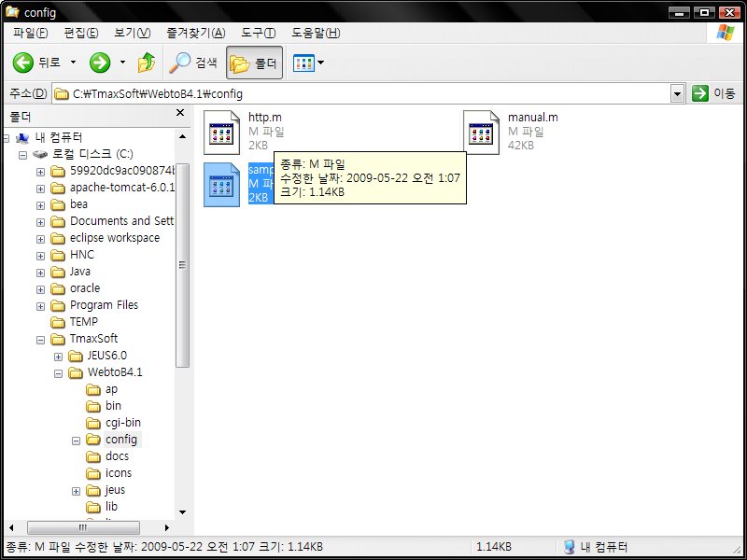Viewport: 747px width, 560px height.
Task: Expand the eclipse workspace node
Action: pos(40,239)
